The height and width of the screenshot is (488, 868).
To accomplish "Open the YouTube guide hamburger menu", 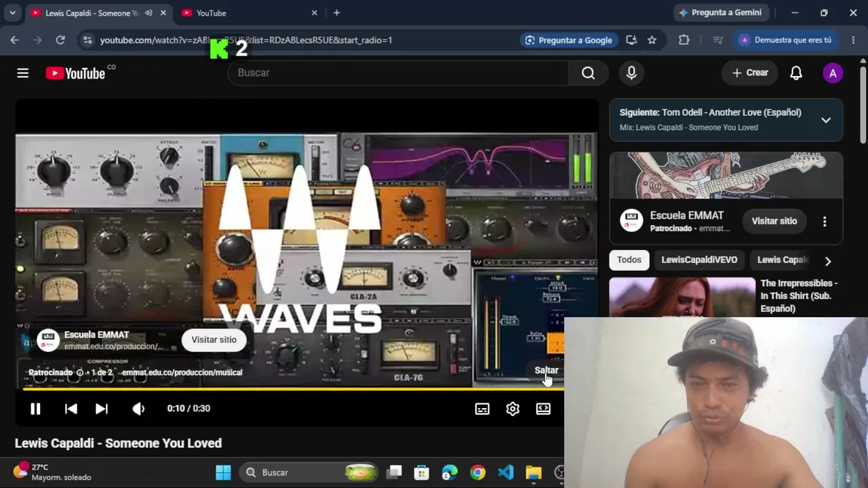I will pos(23,73).
